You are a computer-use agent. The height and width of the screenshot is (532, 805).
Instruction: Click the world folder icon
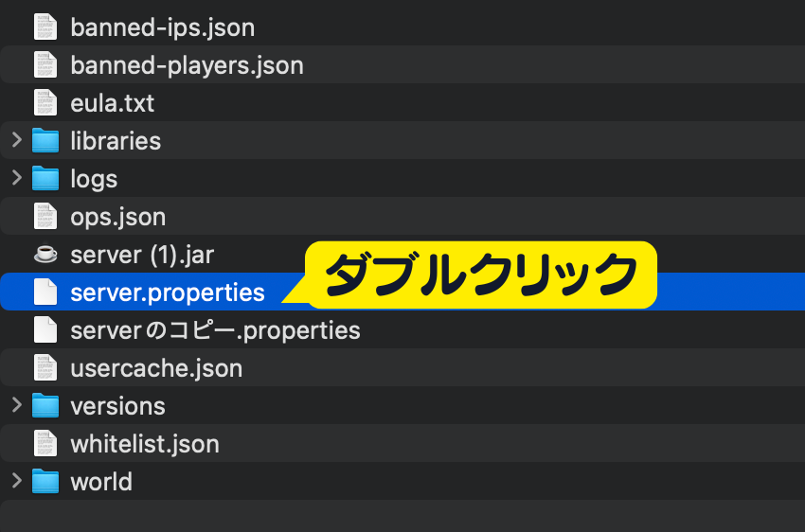coord(45,482)
